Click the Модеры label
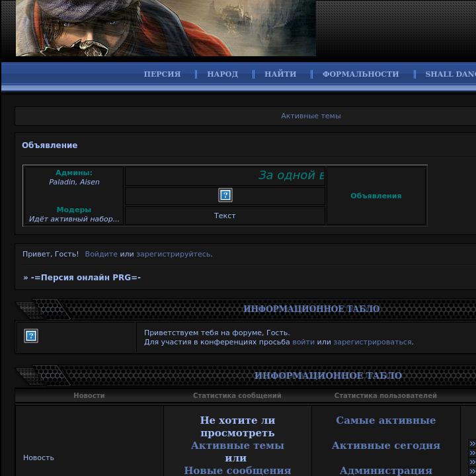The width and height of the screenshot is (476, 476). click(74, 210)
